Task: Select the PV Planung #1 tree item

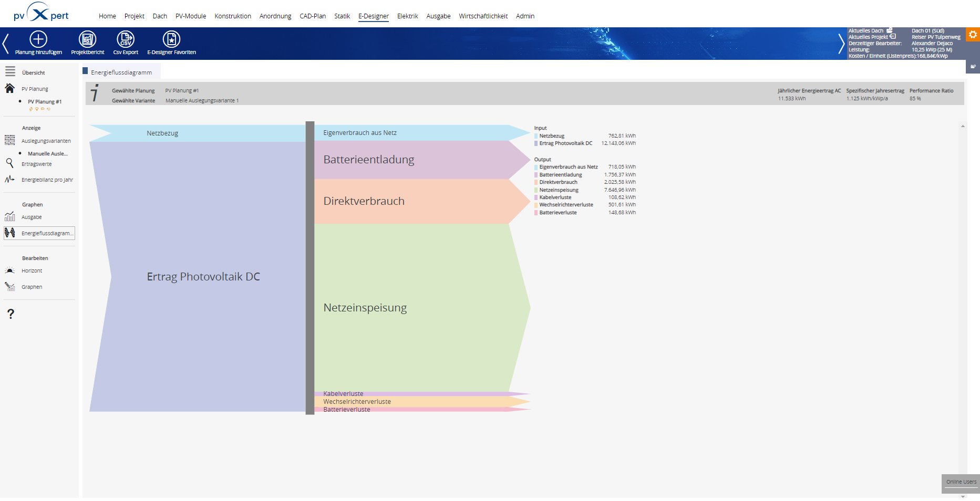Action: click(45, 102)
